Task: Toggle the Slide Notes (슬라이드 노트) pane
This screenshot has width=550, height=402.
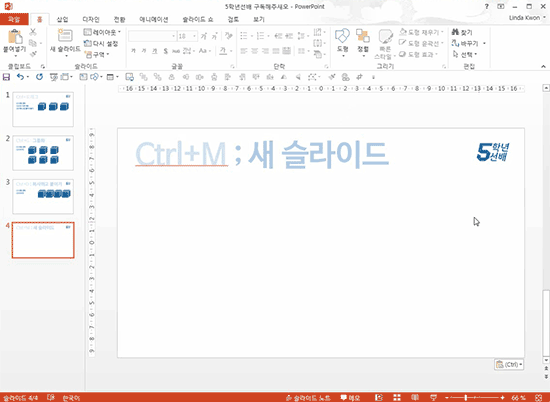Action: tap(308, 398)
